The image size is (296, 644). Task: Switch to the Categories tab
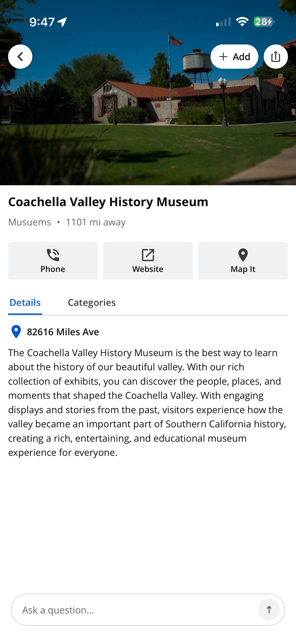pos(91,302)
